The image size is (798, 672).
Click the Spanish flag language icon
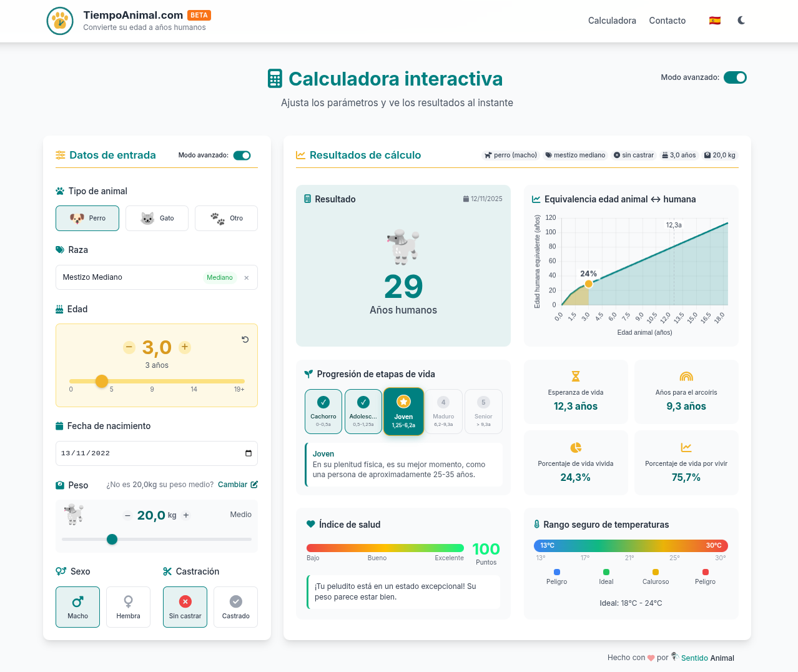tap(714, 20)
